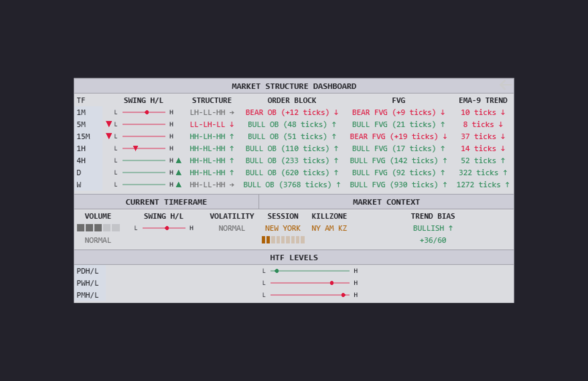This screenshot has width=588, height=381.
Task: Click the ORDER BLOCK column header
Action: [292, 100]
